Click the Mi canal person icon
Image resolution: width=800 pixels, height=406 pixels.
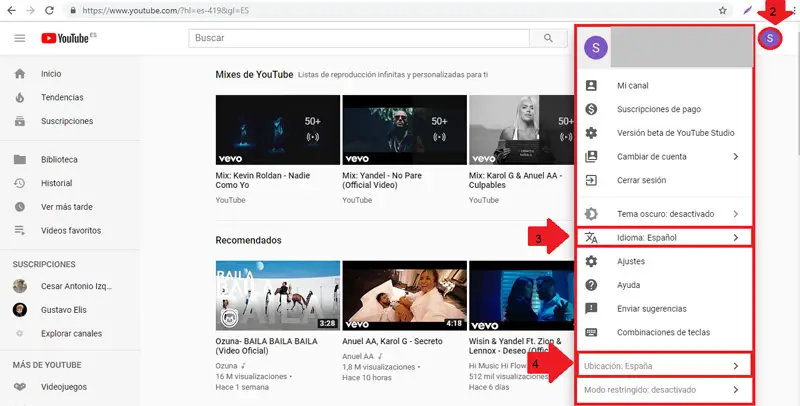[x=591, y=86]
